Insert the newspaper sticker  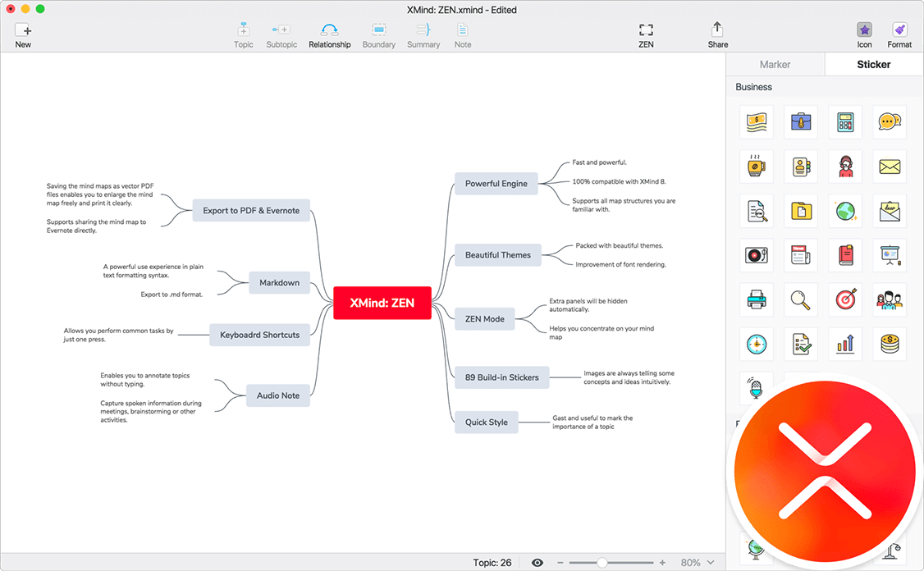pos(801,254)
